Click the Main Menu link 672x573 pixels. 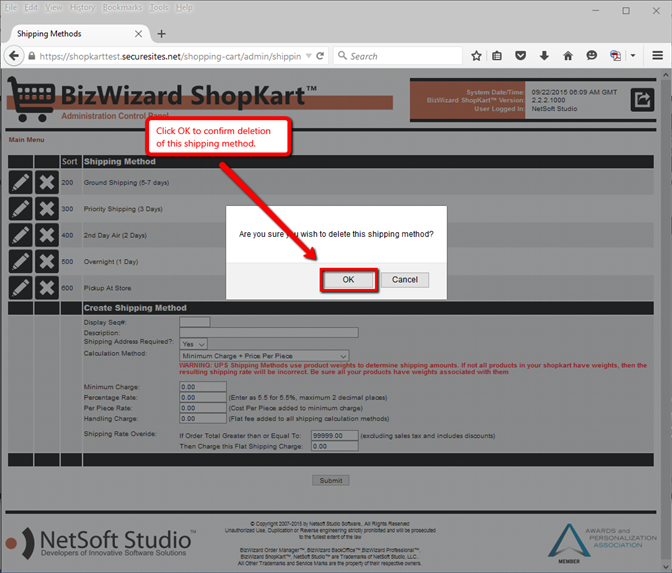coord(27,140)
